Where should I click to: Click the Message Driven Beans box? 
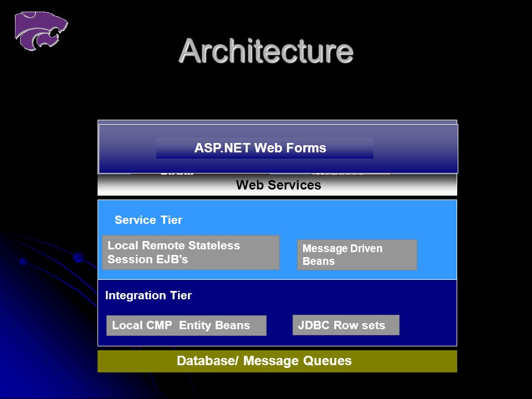357,255
